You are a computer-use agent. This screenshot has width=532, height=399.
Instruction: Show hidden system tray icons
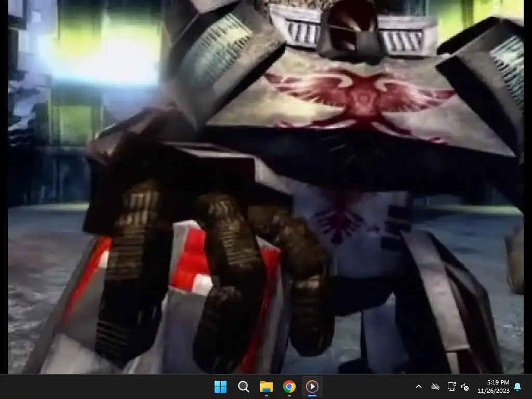pos(419,387)
